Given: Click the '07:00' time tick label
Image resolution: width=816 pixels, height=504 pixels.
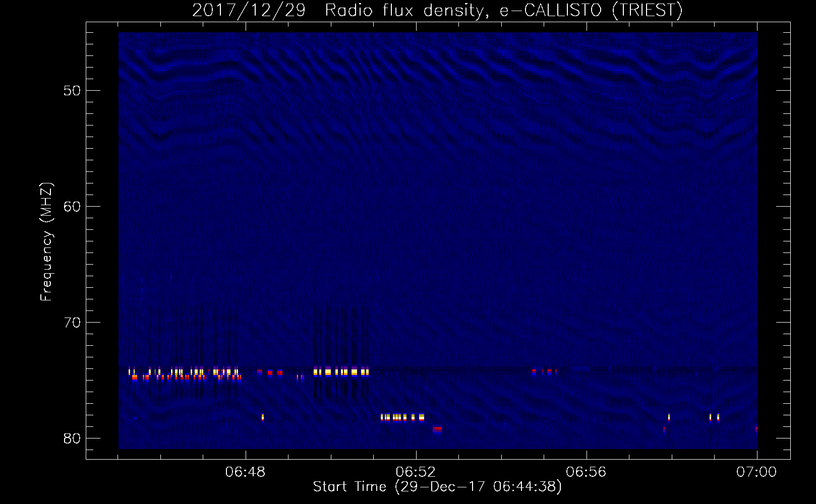Looking at the screenshot, I should coord(756,472).
